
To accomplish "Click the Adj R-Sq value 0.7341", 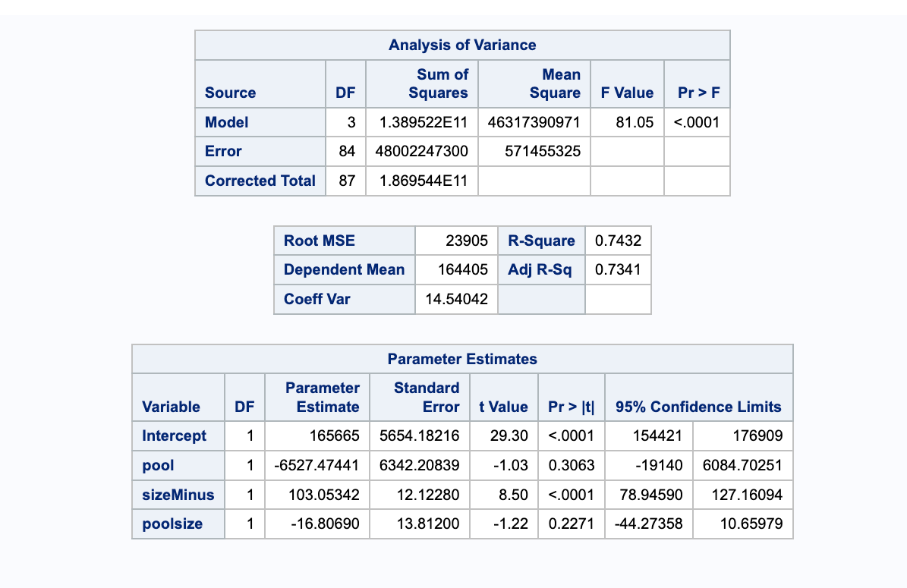I will (x=619, y=269).
